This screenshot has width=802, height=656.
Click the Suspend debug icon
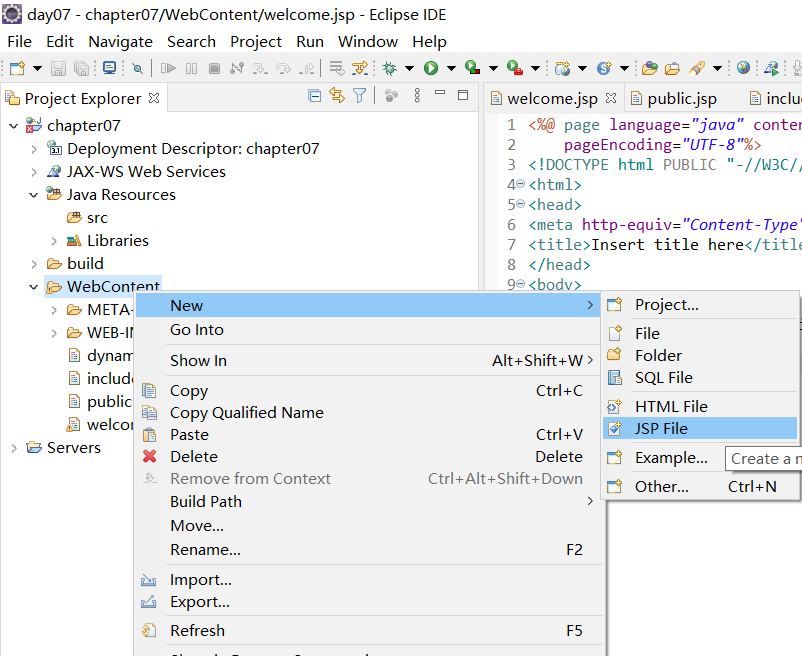pyautogui.click(x=191, y=68)
